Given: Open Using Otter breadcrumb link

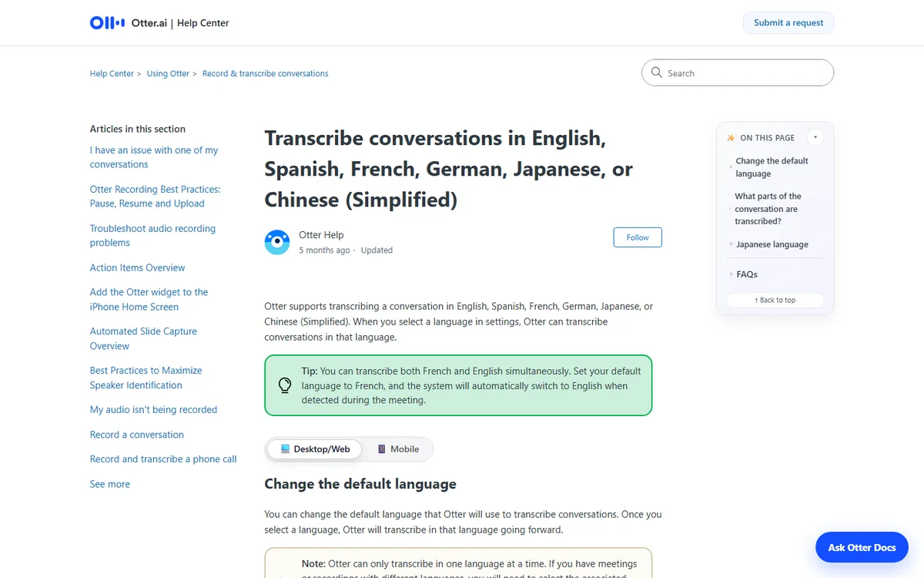Looking at the screenshot, I should [168, 74].
